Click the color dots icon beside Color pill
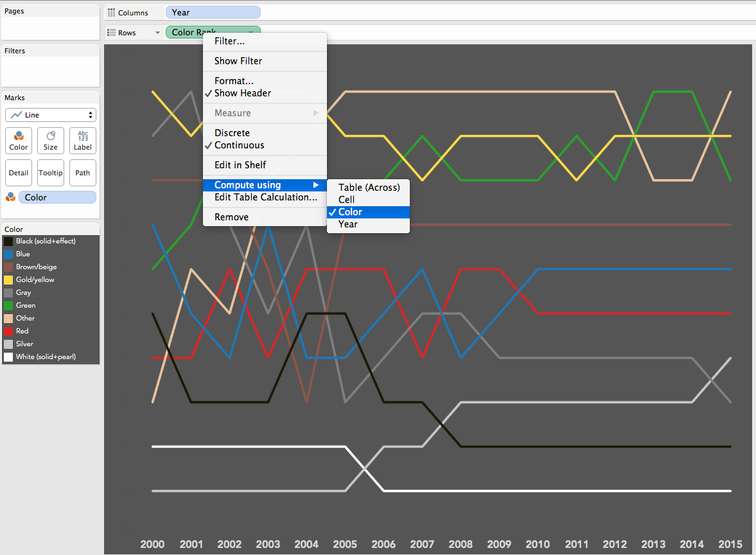The height and width of the screenshot is (555, 756). pos(10,197)
